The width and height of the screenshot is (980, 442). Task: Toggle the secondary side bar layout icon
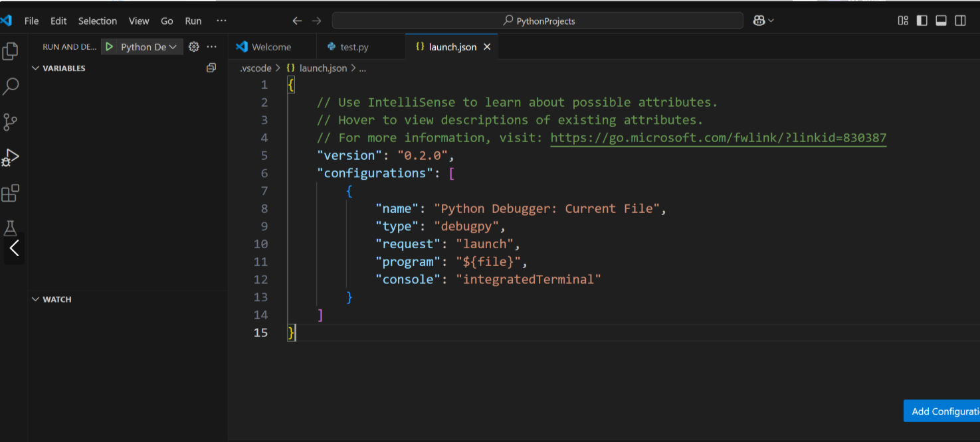point(960,21)
